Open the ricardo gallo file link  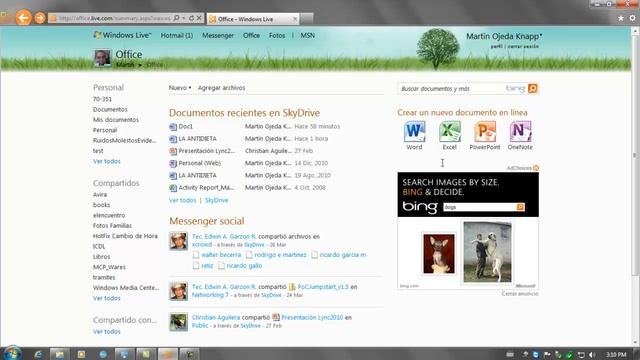244,265
